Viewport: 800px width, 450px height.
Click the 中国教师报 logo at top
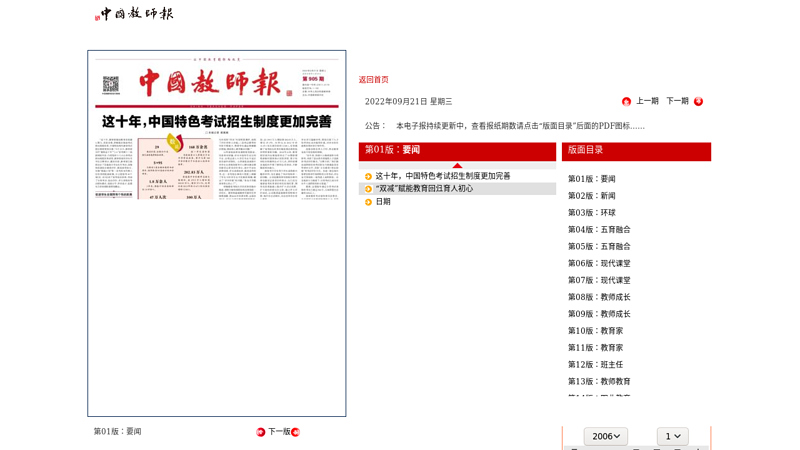coord(134,14)
